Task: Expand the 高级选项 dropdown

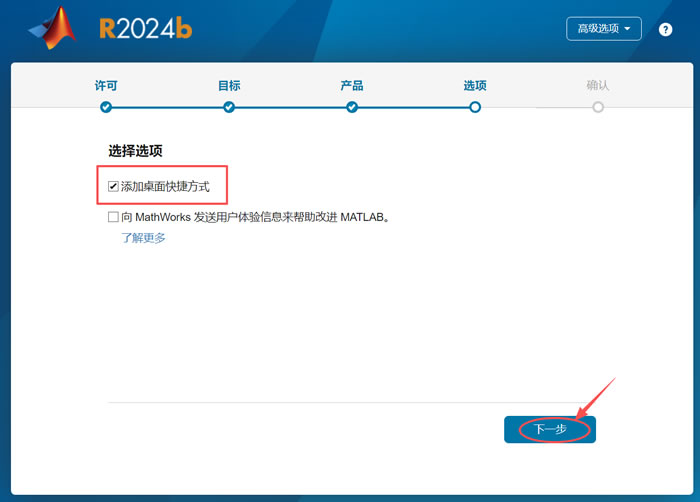Action: click(x=604, y=29)
